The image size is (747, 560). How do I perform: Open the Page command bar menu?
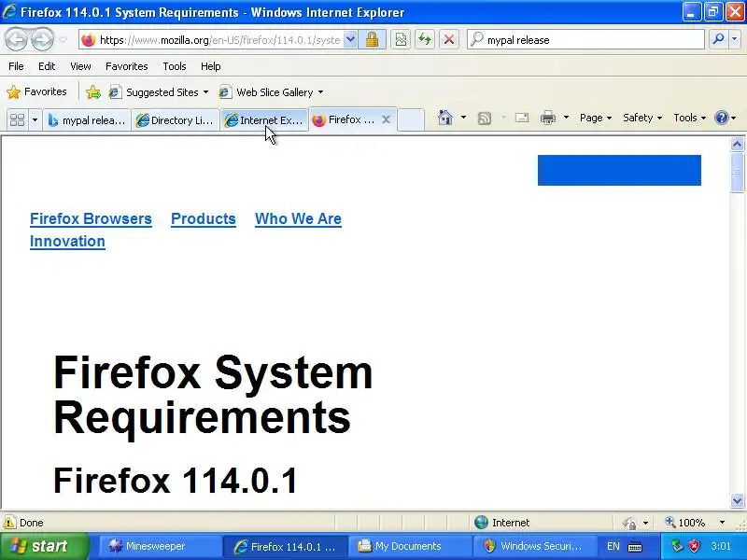tap(596, 118)
